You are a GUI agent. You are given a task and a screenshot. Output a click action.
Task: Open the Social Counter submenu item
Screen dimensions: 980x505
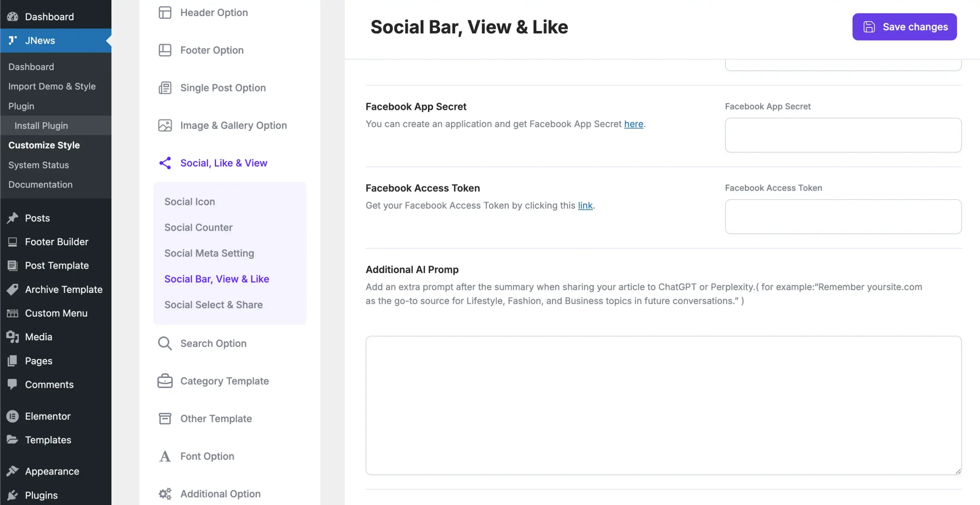(x=198, y=227)
